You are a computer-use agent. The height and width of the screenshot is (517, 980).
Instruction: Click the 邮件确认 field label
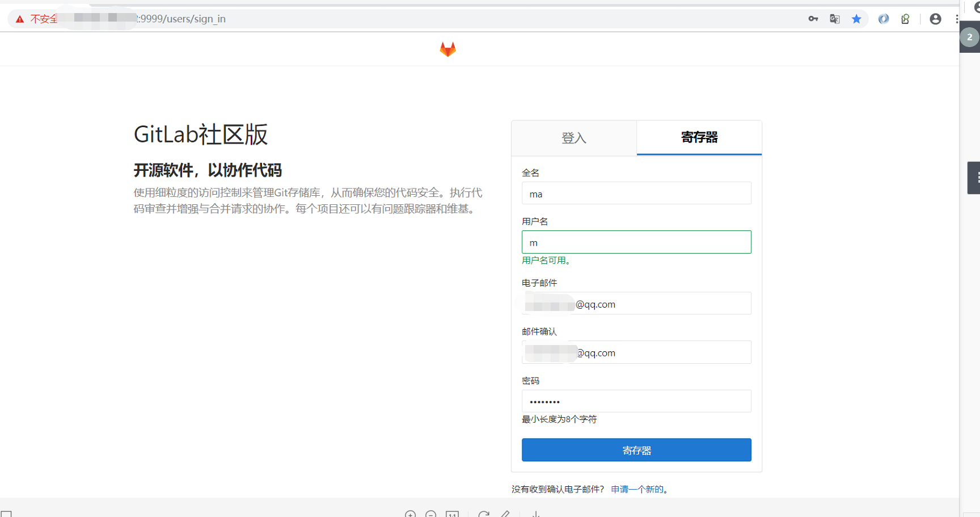[x=539, y=332]
